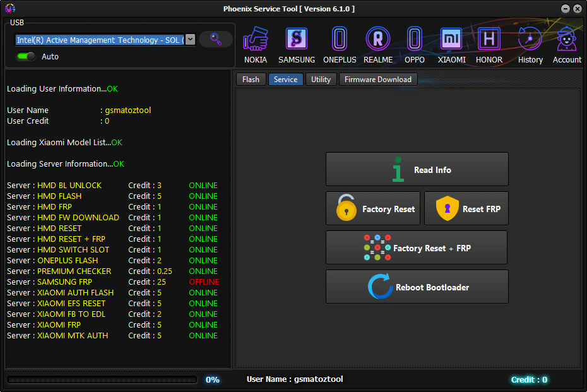Click the USB device search magnifier button
This screenshot has height=392, width=587.
pyautogui.click(x=215, y=39)
